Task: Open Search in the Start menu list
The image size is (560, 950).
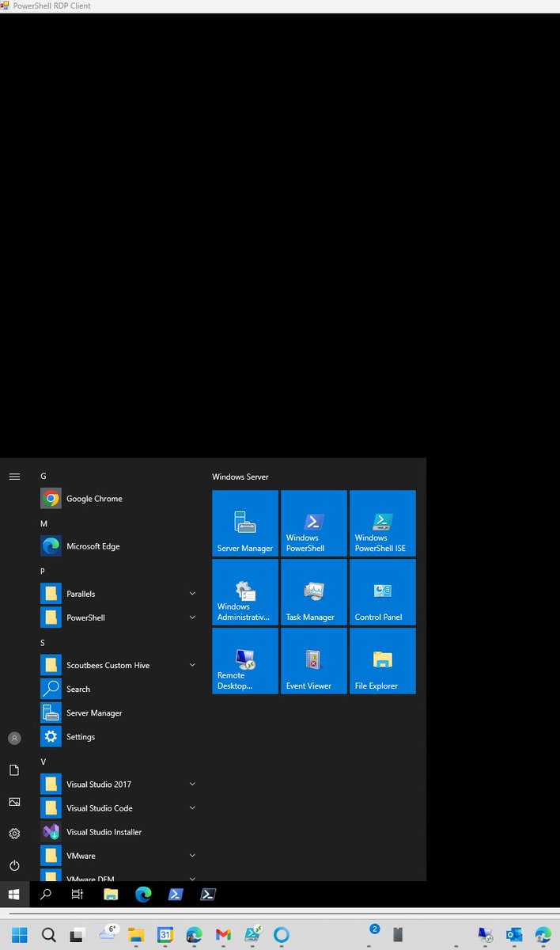Action: pyautogui.click(x=119, y=689)
